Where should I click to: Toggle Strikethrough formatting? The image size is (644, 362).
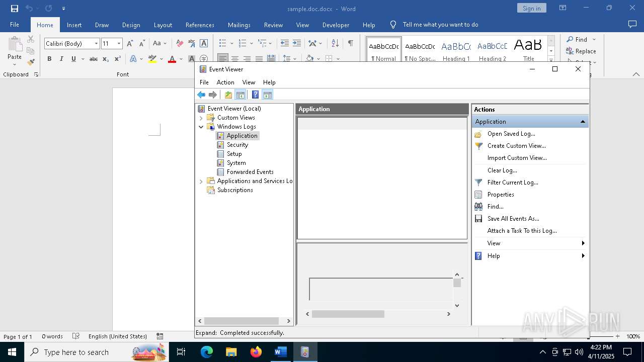tap(94, 59)
